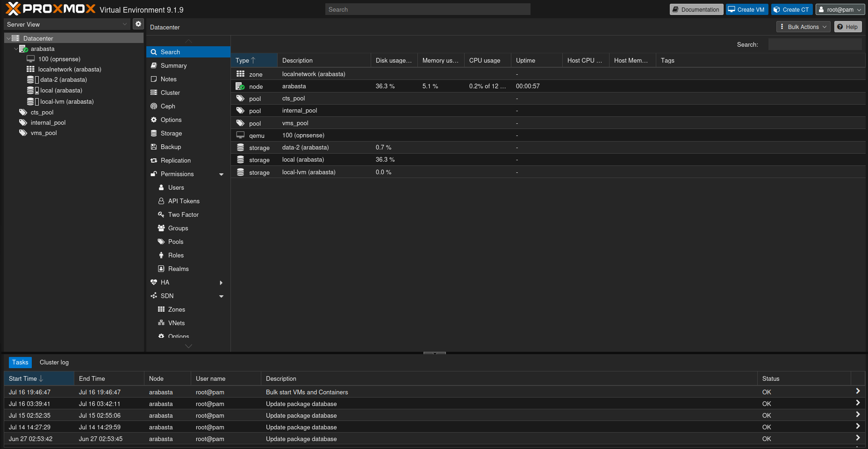Screen dimensions: 868x449
Task: Sort by the Uptime column header
Action: (x=537, y=60)
